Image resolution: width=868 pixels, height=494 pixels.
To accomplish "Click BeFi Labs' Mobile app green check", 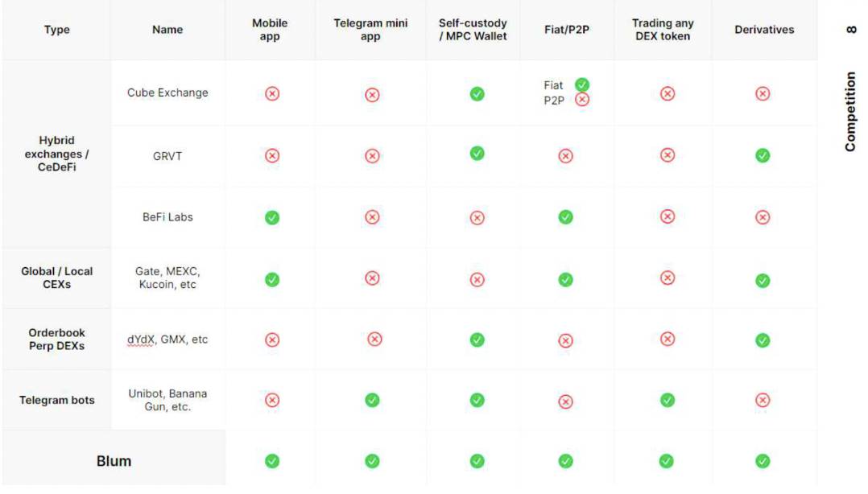I will point(272,217).
